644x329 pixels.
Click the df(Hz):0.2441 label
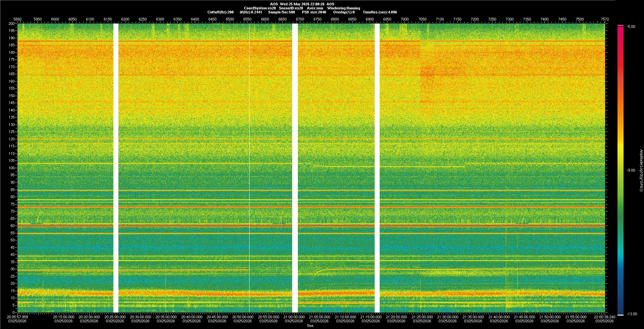coord(251,12)
